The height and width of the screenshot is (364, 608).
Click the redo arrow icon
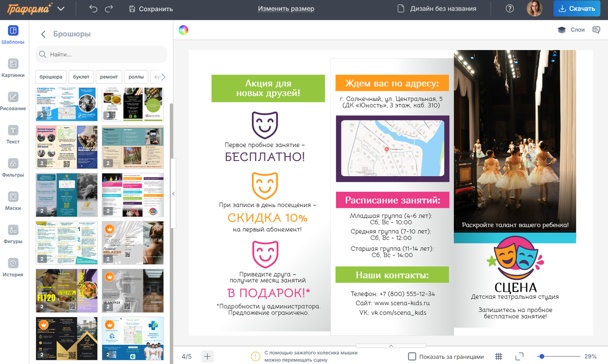tap(109, 9)
